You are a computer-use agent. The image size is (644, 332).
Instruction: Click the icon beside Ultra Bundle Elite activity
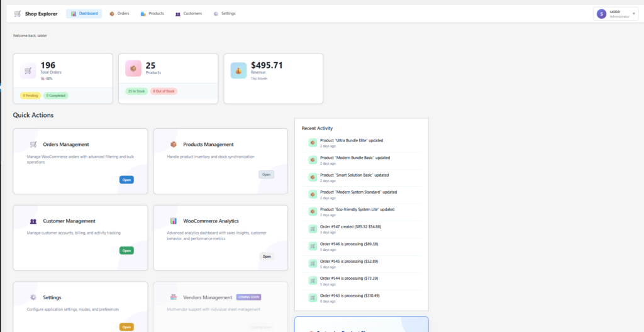(x=313, y=143)
